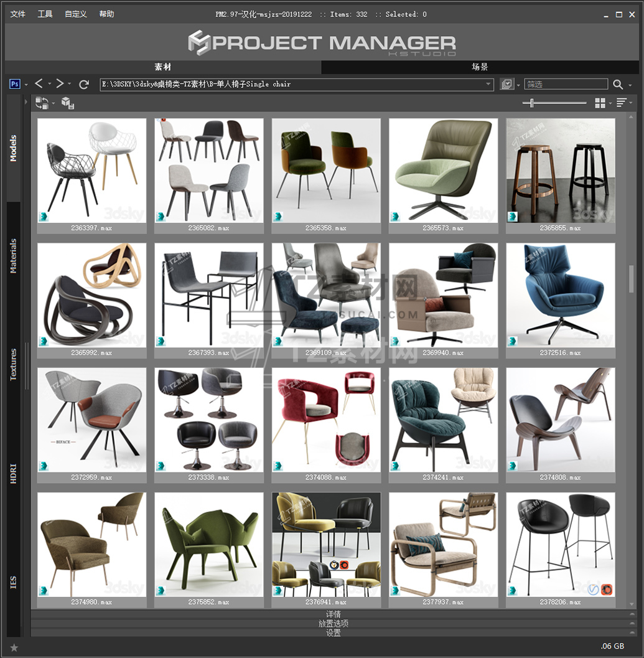This screenshot has height=658, width=644.
Task: Click the 3ds Max file icon on 2375852.max
Action: coord(161,590)
